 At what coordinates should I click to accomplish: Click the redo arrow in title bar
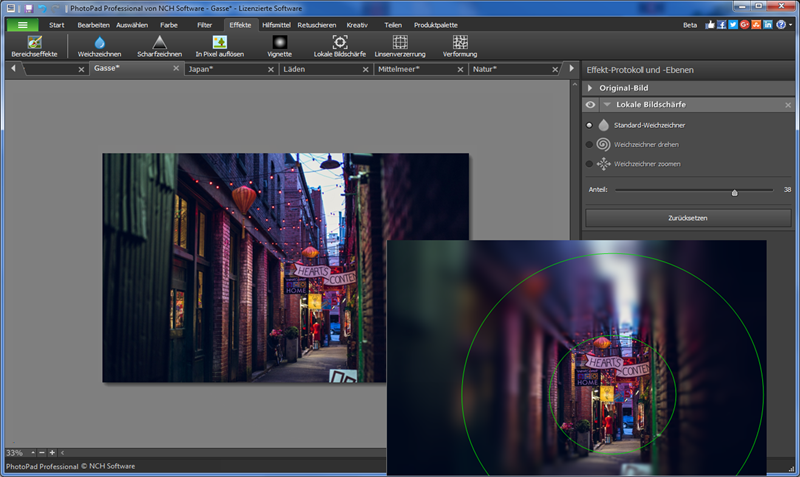point(56,8)
